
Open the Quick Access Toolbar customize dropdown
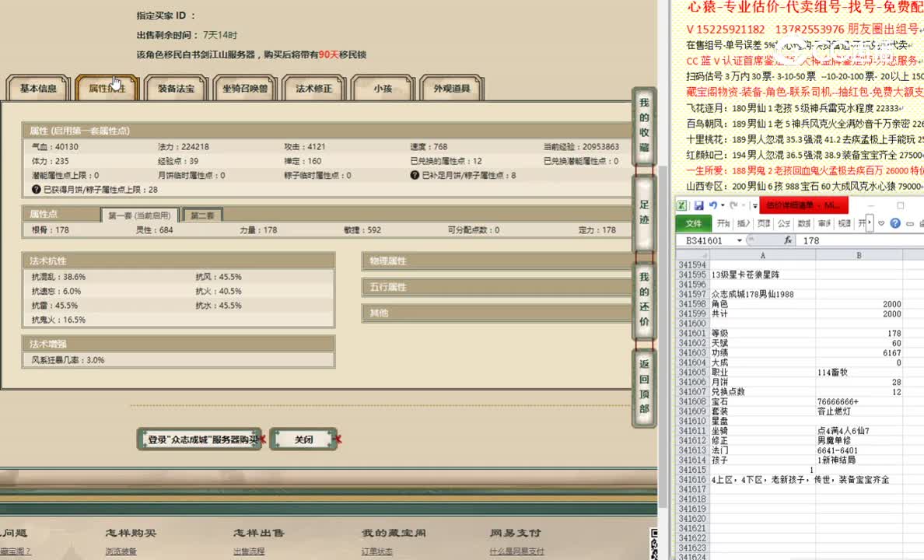coord(755,205)
